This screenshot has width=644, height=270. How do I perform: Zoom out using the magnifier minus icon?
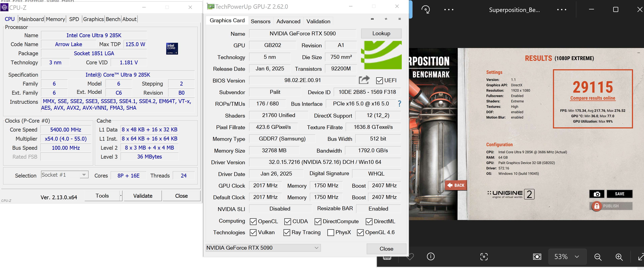tap(598, 257)
